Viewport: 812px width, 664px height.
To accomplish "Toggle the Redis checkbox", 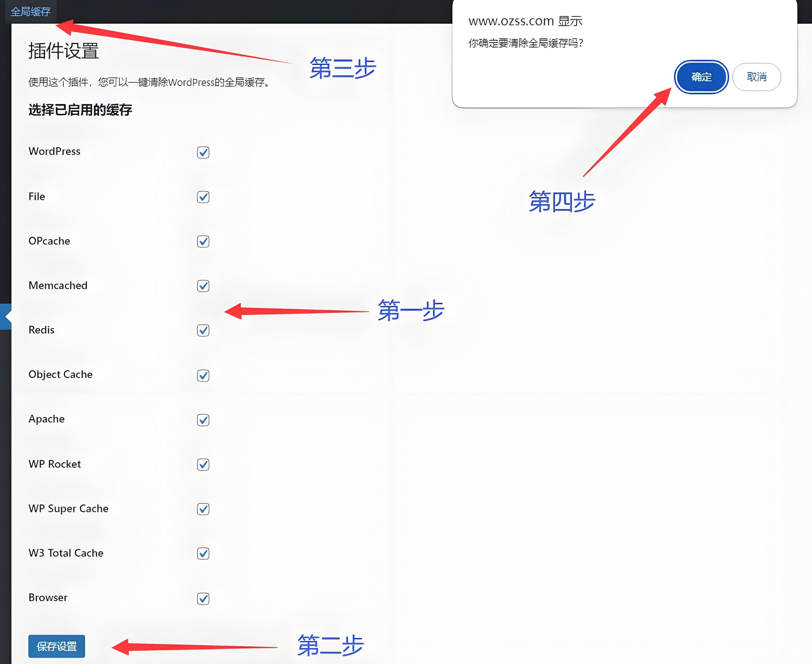I will [x=203, y=330].
